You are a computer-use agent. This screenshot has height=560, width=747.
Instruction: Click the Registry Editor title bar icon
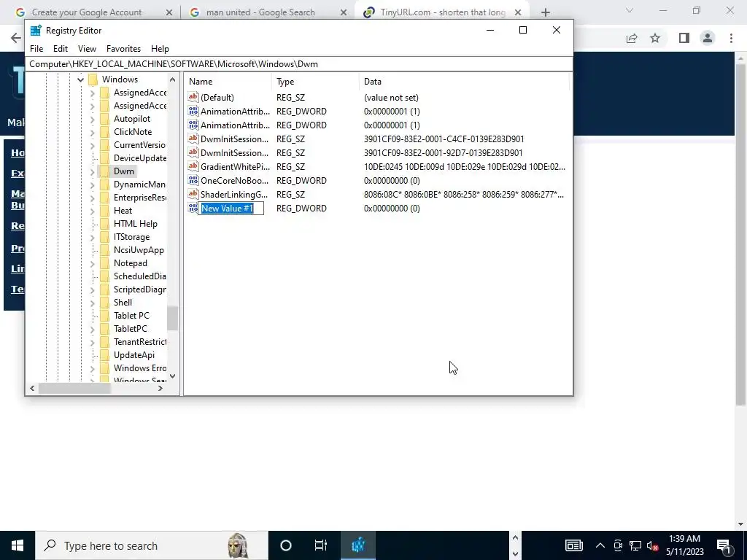tap(36, 31)
